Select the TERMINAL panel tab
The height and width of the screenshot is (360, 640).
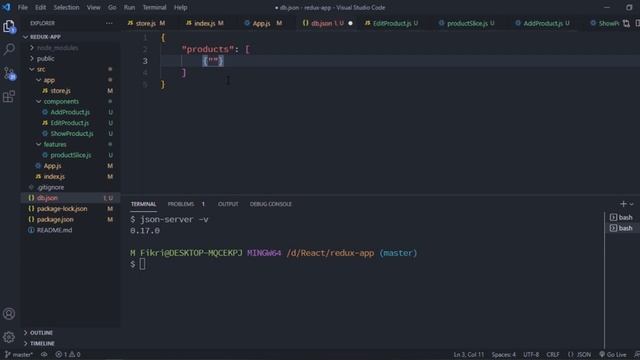(x=144, y=204)
